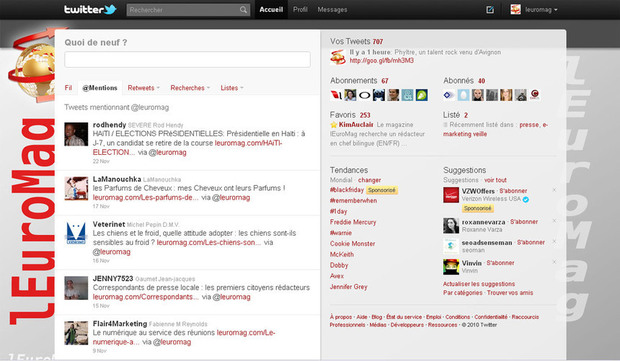This screenshot has width=620, height=361.
Task: Open LaManouchka's profile picture
Action: pos(76,189)
